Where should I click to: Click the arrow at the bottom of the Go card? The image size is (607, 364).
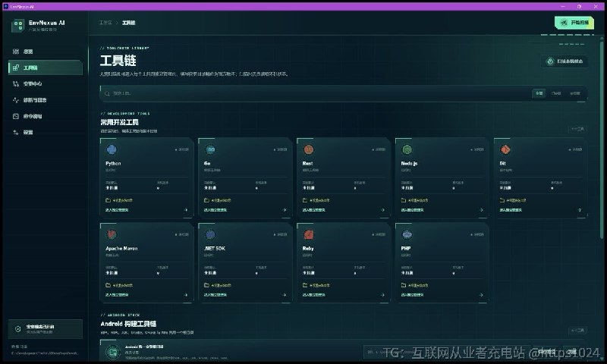pos(284,210)
